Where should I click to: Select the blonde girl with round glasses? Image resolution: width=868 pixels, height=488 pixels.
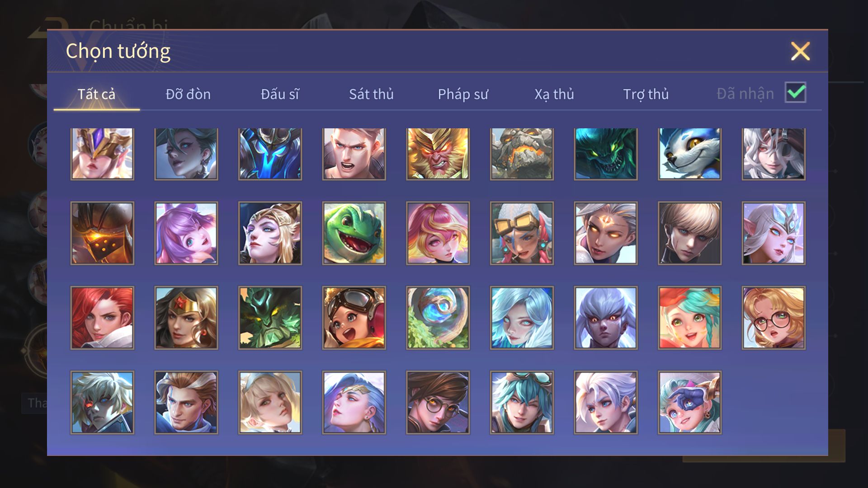[x=774, y=318]
